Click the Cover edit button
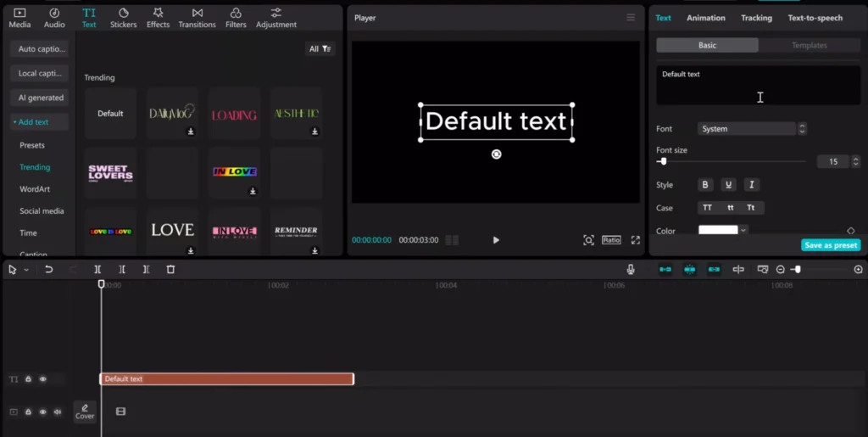The image size is (868, 437). point(85,411)
